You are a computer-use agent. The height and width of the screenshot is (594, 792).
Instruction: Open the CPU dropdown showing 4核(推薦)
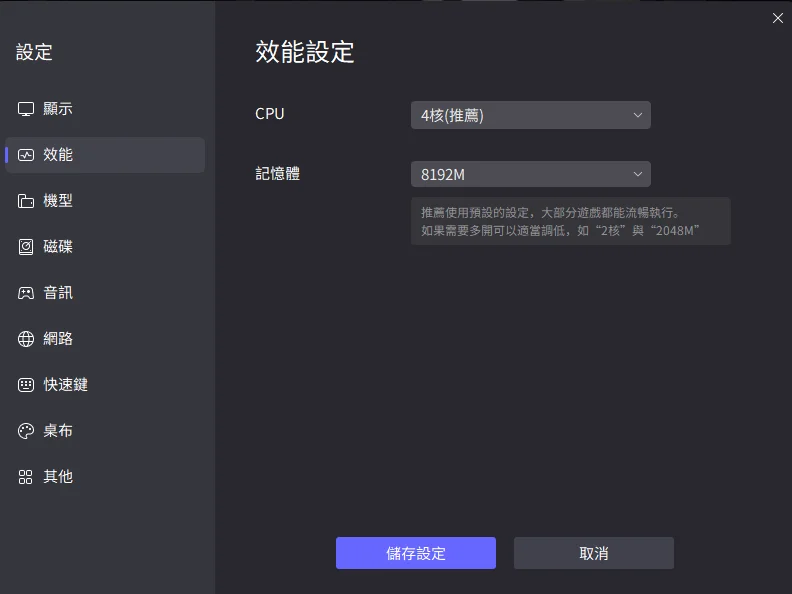tap(530, 115)
